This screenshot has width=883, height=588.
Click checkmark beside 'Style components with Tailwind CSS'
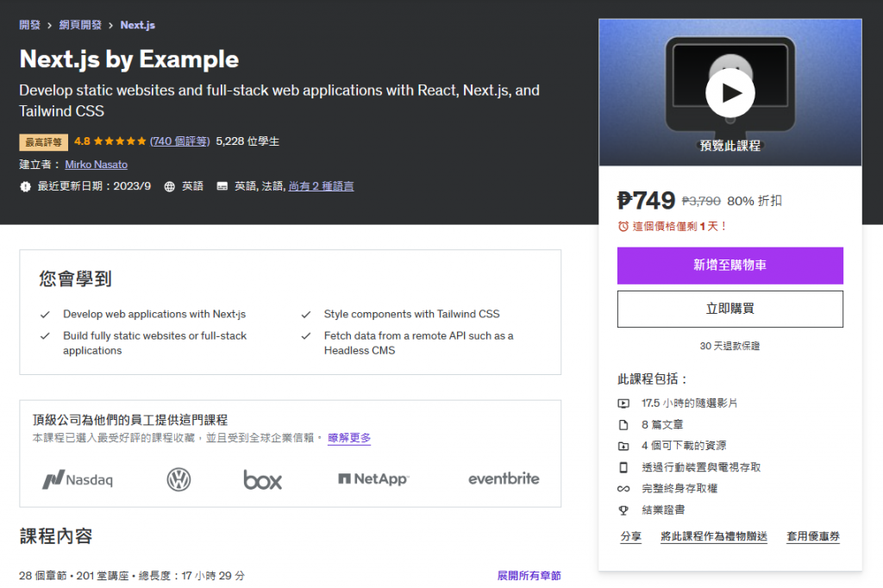click(306, 315)
